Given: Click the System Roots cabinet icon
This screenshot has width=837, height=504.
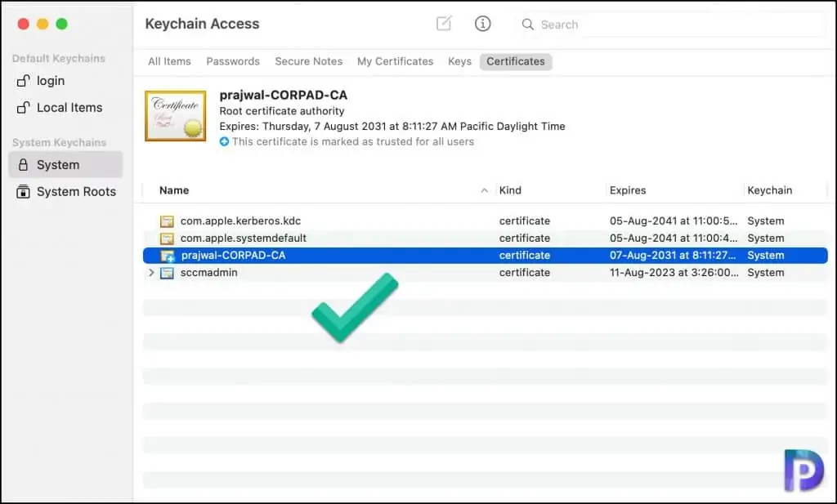Looking at the screenshot, I should [23, 191].
